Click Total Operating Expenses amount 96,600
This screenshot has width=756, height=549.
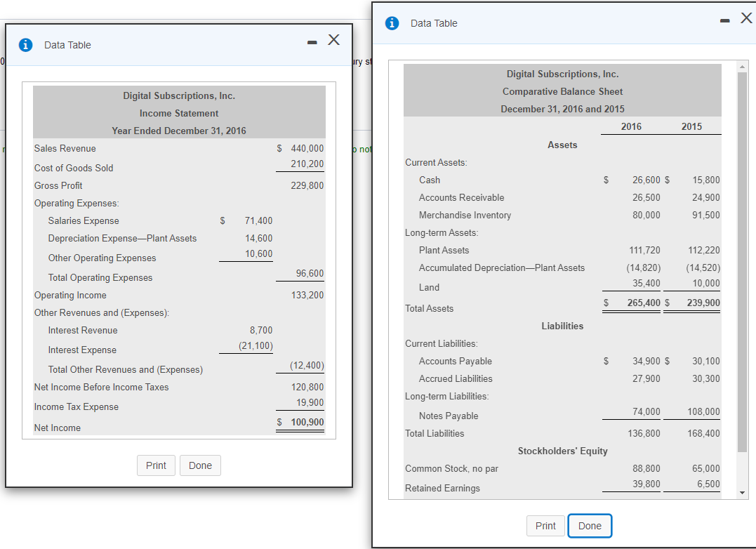tap(310, 273)
